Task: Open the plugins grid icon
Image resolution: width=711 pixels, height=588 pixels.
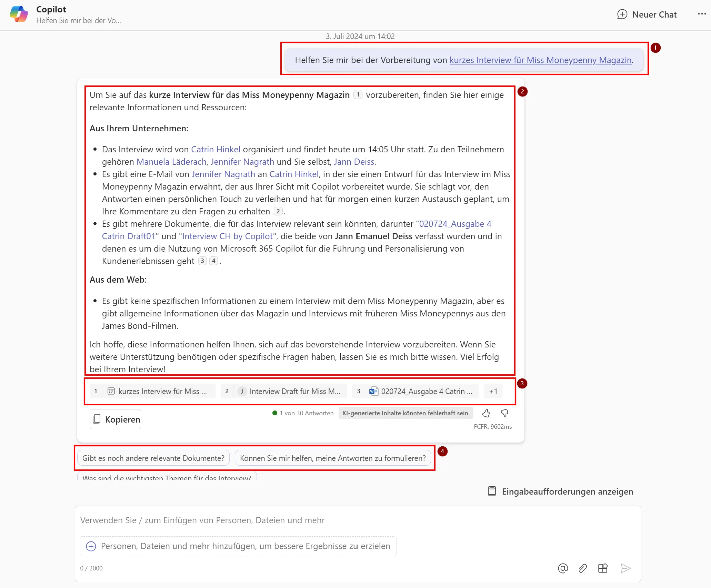Action: point(603,568)
